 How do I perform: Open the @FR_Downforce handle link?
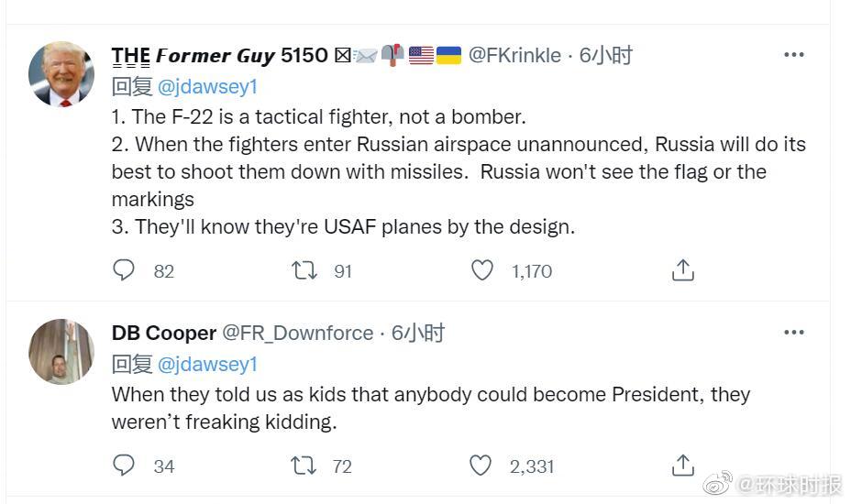[298, 333]
